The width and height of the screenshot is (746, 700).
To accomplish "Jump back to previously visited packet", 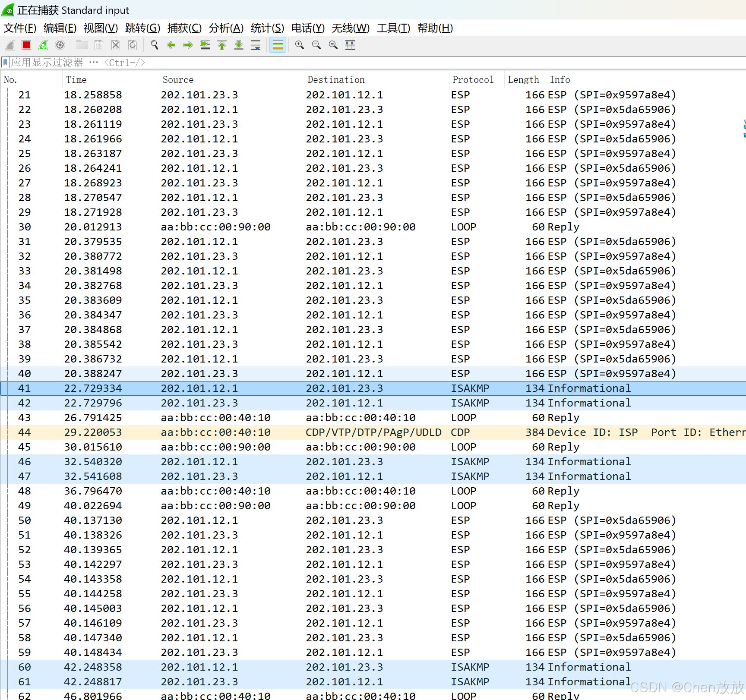I will click(171, 45).
